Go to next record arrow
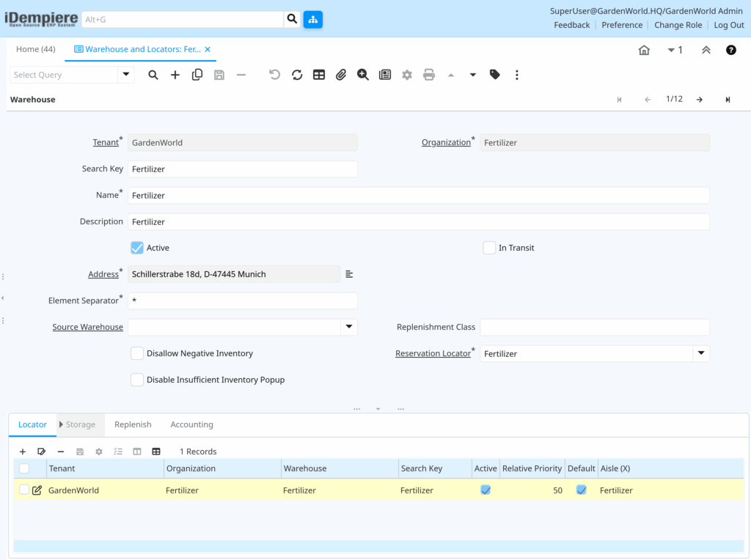The image size is (751, 560). coord(700,100)
